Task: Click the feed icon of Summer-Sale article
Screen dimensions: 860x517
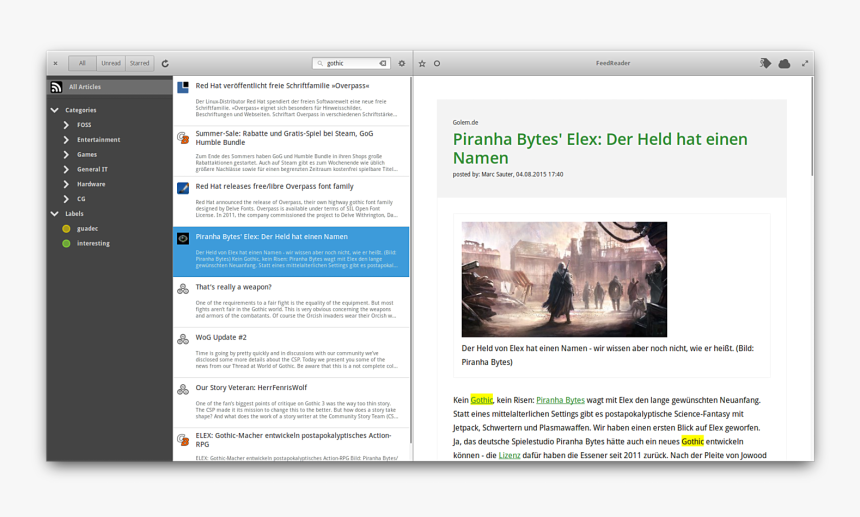Action: (x=183, y=137)
